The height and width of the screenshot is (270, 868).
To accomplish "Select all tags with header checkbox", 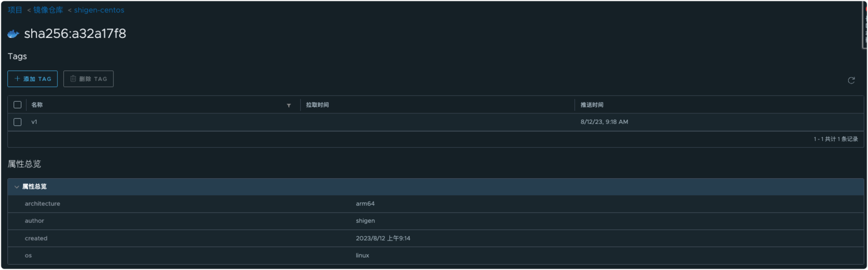I will click(x=18, y=105).
